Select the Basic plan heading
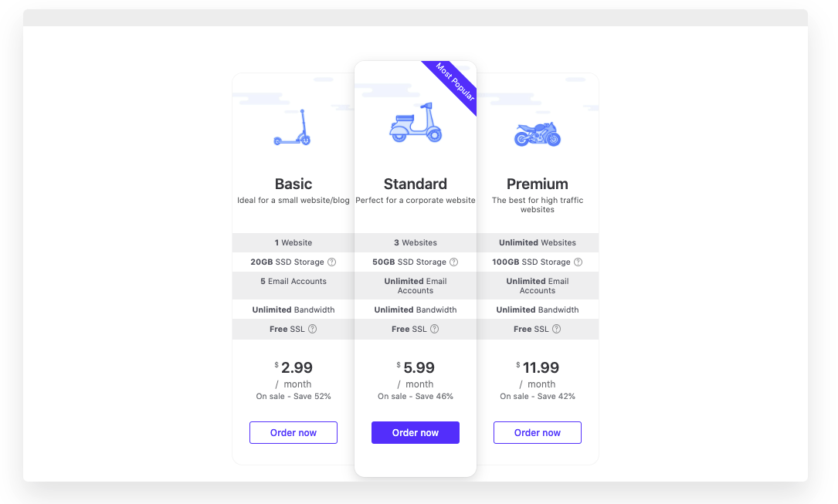 coord(293,184)
